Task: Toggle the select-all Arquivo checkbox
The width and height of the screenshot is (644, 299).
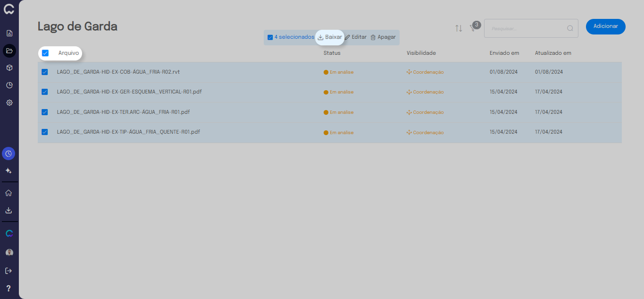Action: click(45, 53)
